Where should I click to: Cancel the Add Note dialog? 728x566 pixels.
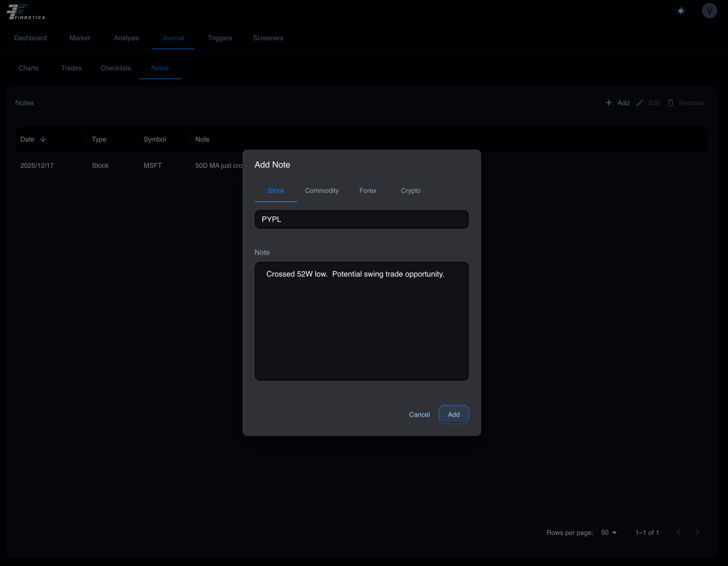(419, 415)
